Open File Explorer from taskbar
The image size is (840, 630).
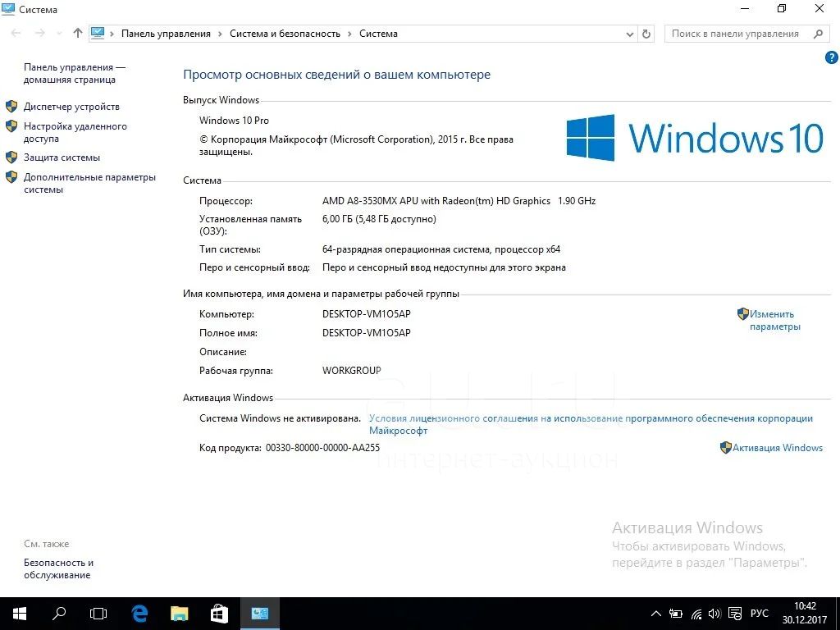coord(180,614)
